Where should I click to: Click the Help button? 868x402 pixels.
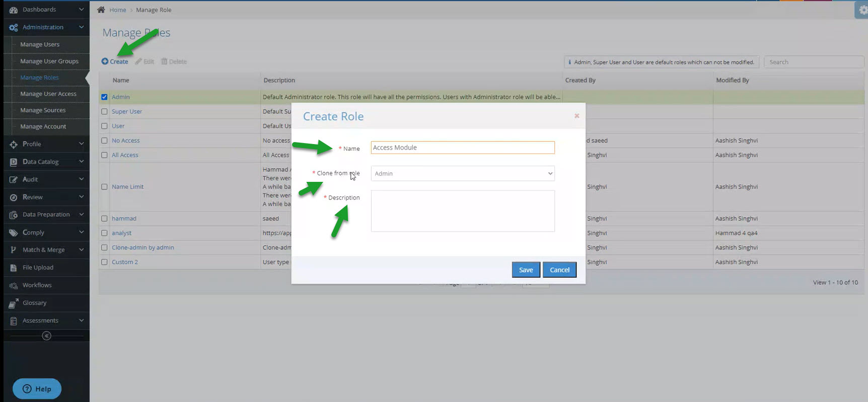37,389
